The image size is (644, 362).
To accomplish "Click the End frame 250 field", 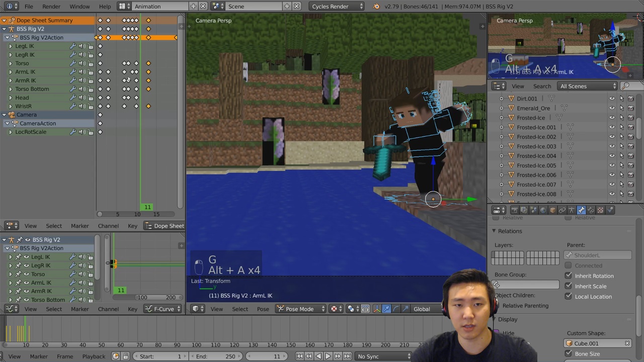I will (216, 356).
